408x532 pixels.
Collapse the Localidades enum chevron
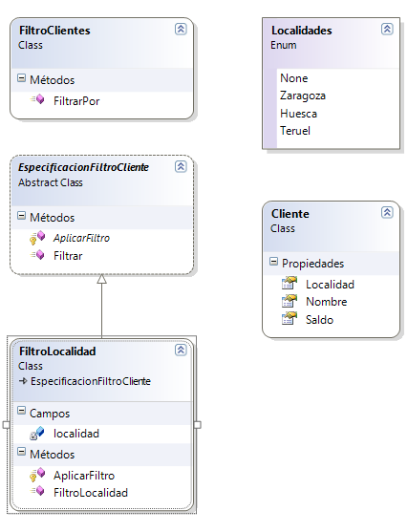click(387, 30)
